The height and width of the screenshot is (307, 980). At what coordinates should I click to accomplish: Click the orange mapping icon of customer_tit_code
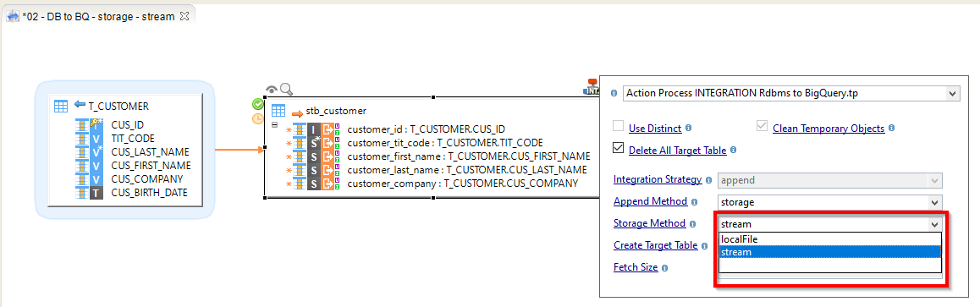[x=328, y=144]
